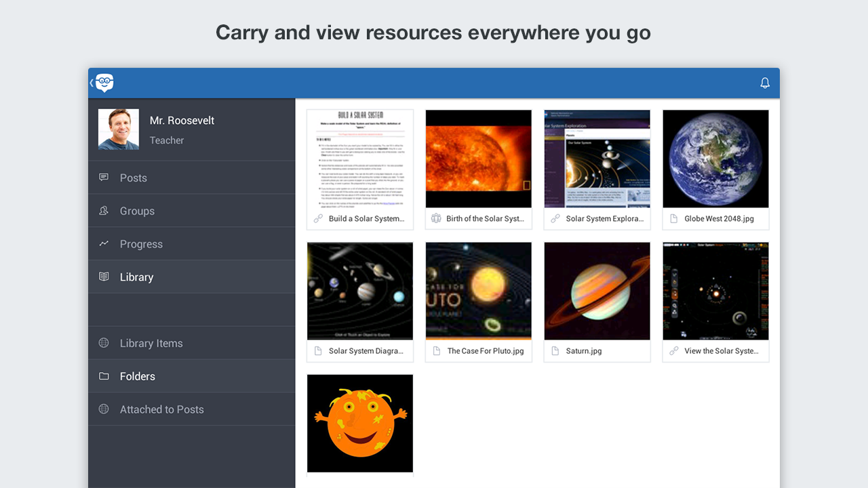This screenshot has height=488, width=868.
Task: Select the Posts speech-bubble icon
Action: [103, 177]
